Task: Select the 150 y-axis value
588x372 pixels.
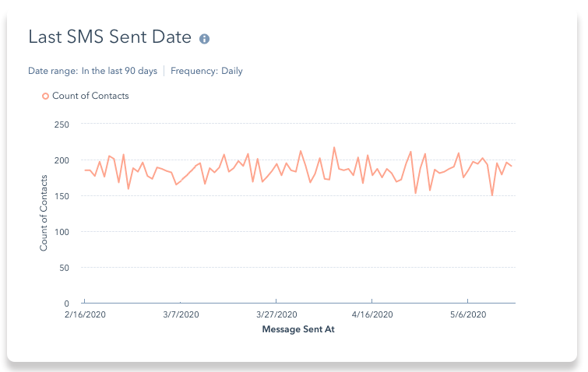Action: coord(62,196)
